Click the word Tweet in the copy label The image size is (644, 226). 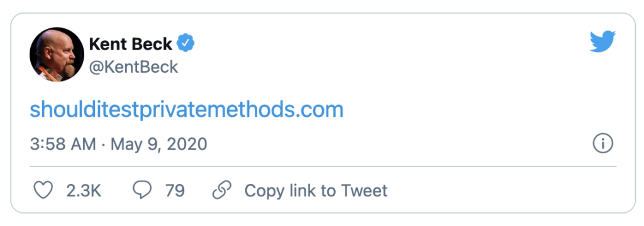(x=364, y=191)
